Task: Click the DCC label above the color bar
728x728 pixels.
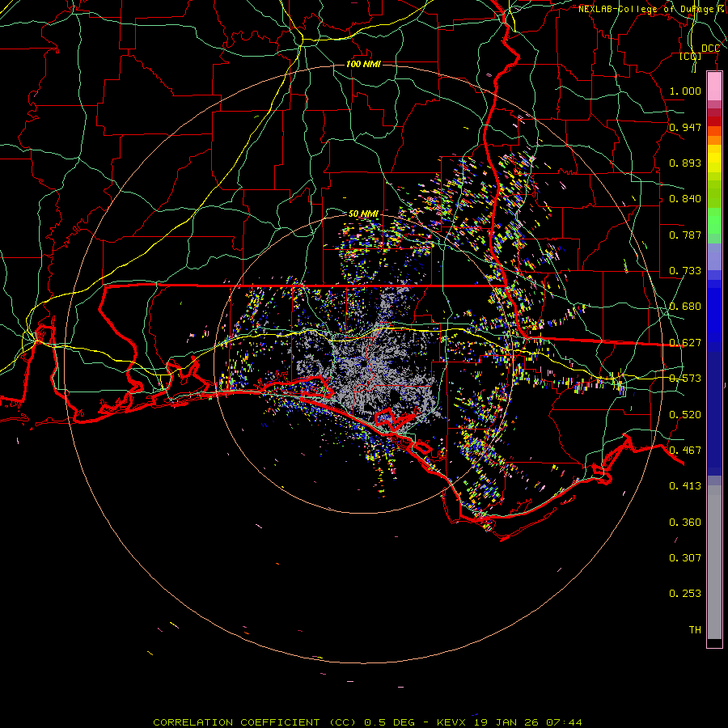Action: [x=710, y=49]
